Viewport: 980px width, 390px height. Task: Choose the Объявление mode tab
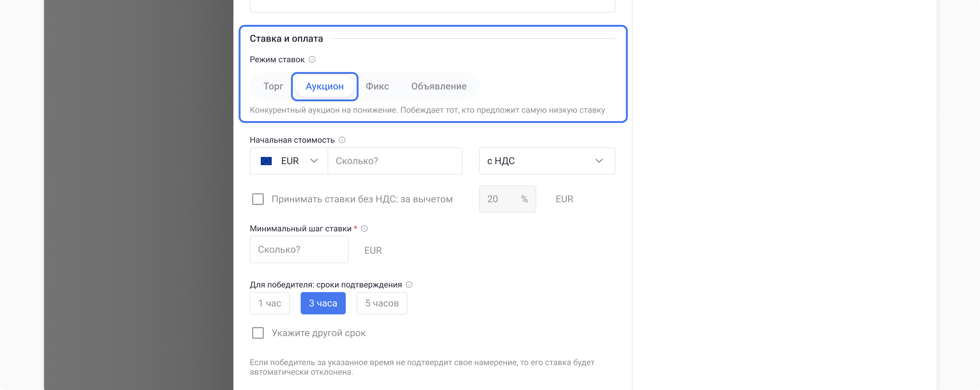(439, 86)
